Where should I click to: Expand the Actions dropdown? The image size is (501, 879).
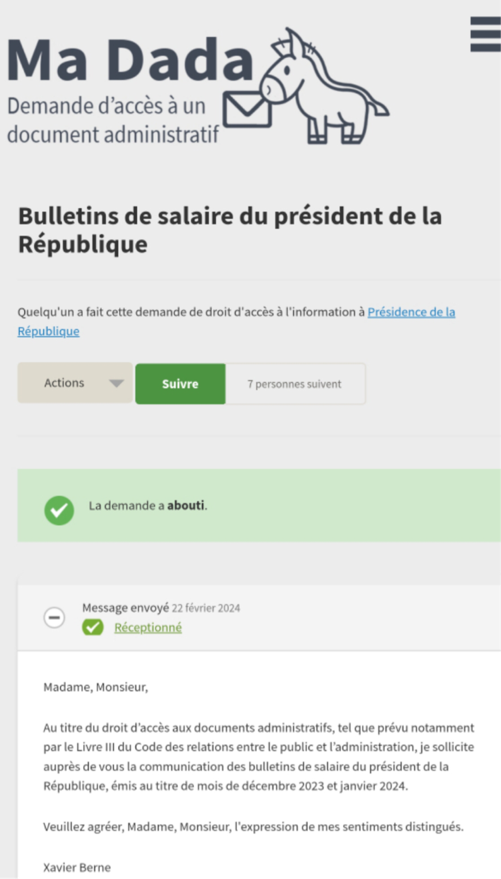pyautogui.click(x=75, y=383)
